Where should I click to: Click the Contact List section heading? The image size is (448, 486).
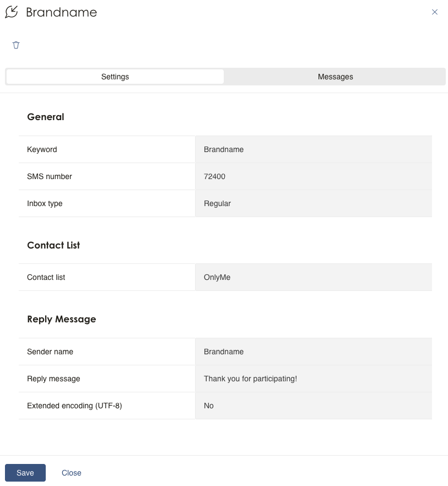point(53,245)
